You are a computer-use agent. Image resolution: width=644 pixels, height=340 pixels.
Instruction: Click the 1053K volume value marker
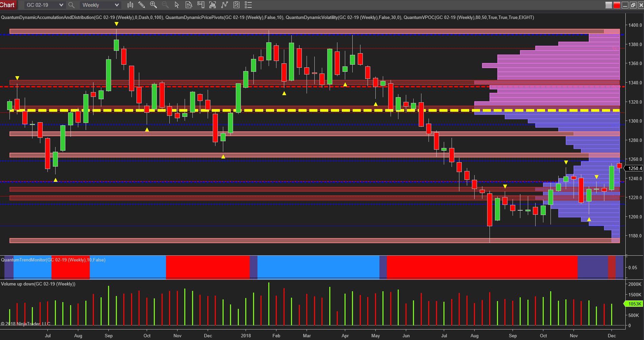[x=634, y=304]
